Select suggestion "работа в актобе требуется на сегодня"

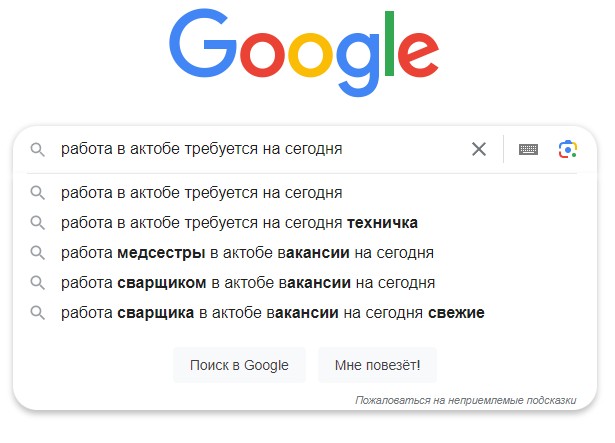point(201,192)
